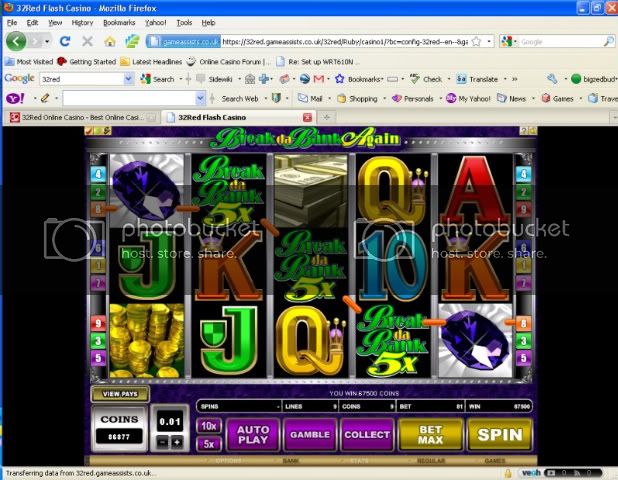
Task: Click the magnifier in the Google search box
Action: [609, 41]
